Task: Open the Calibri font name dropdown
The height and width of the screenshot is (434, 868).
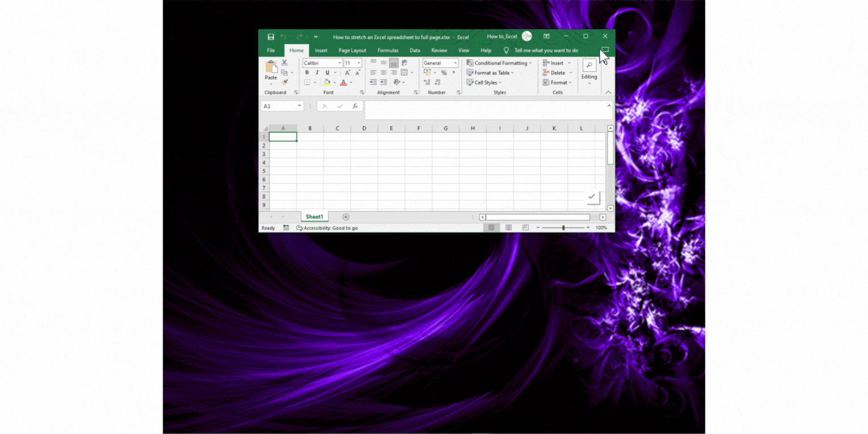Action: coord(340,63)
